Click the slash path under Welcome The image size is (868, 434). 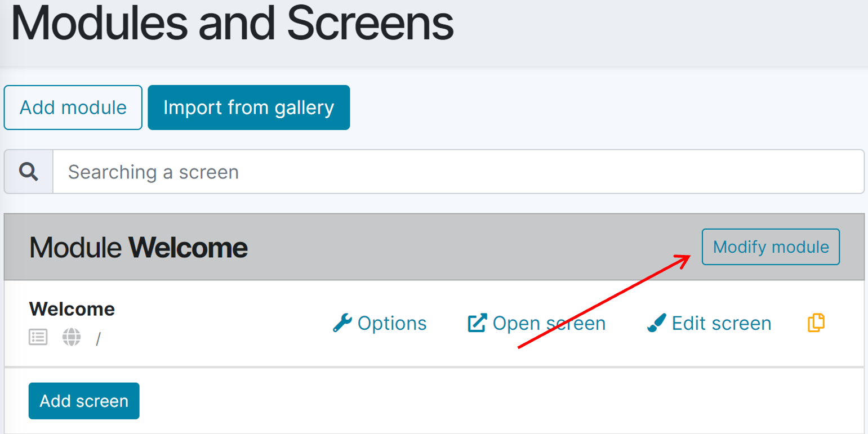click(98, 339)
